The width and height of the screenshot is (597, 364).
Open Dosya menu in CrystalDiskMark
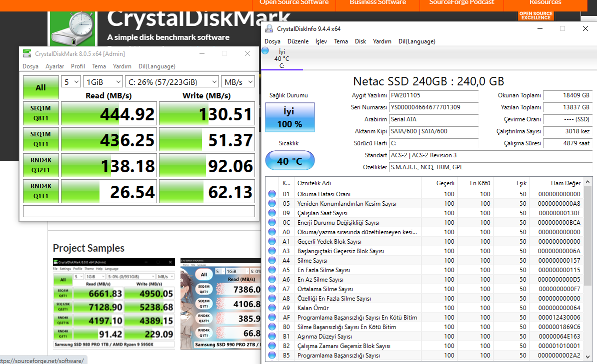click(30, 66)
